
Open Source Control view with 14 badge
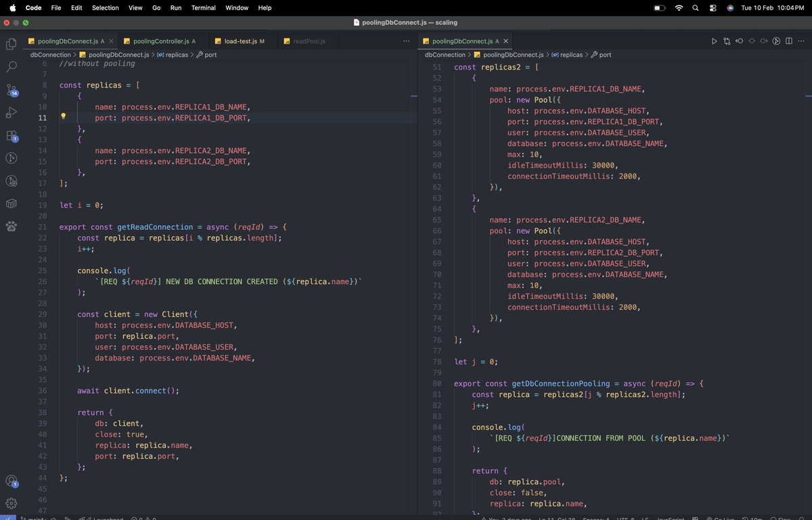pos(11,90)
